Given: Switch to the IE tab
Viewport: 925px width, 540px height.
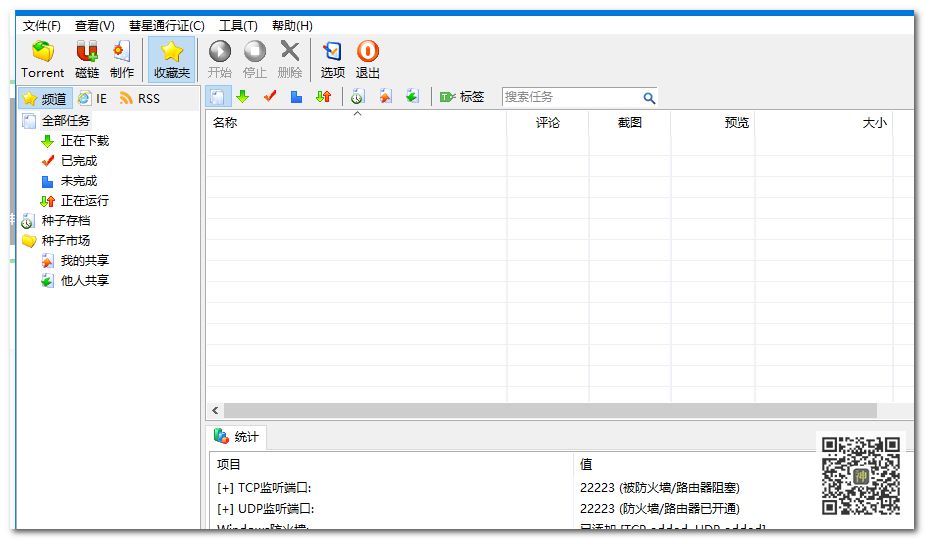Looking at the screenshot, I should point(93,99).
